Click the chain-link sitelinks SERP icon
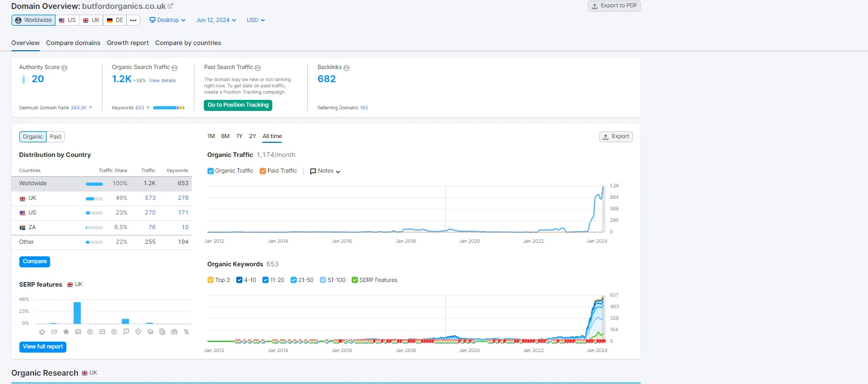Image resolution: width=868 pixels, height=384 pixels. 54,332
